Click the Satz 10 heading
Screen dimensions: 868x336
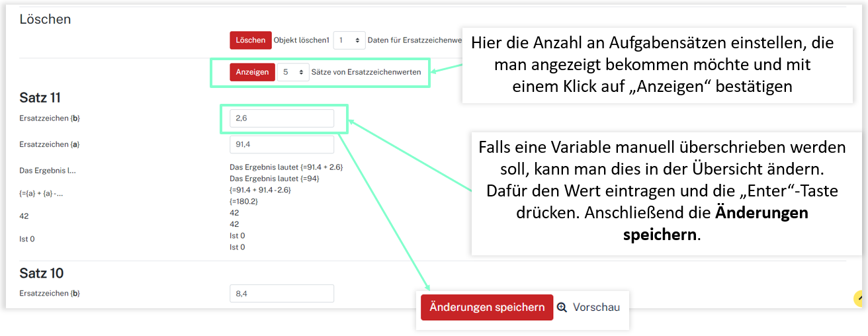42,273
